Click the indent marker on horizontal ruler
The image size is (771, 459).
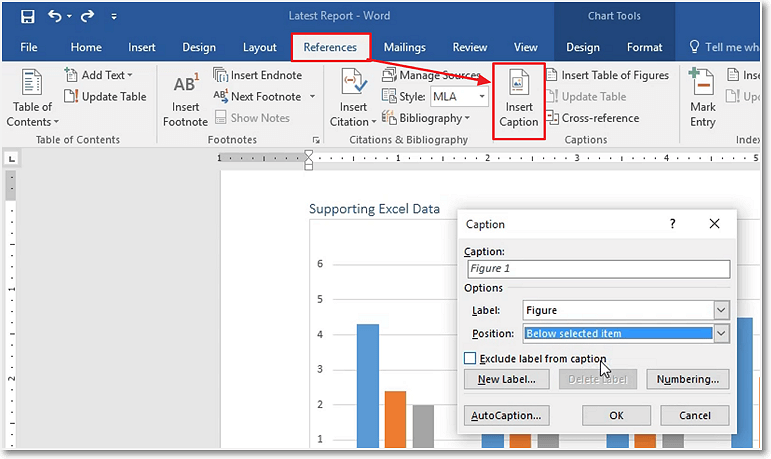tap(308, 160)
